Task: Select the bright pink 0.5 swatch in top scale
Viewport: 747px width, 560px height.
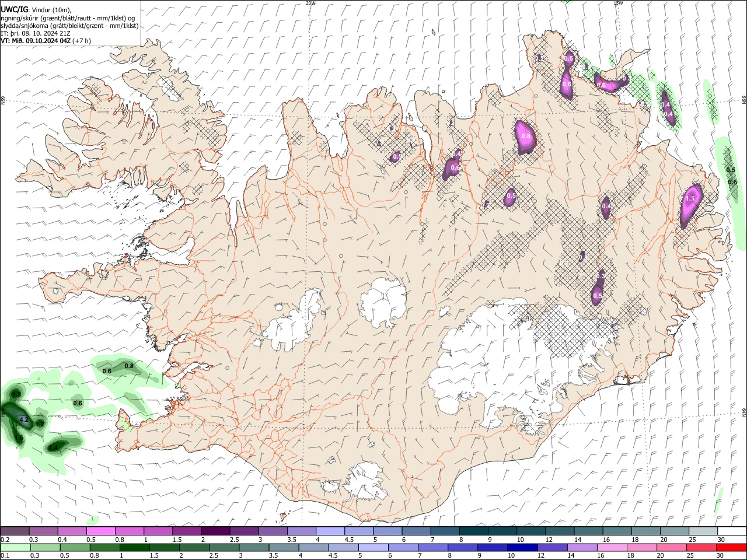Action: coord(100,531)
